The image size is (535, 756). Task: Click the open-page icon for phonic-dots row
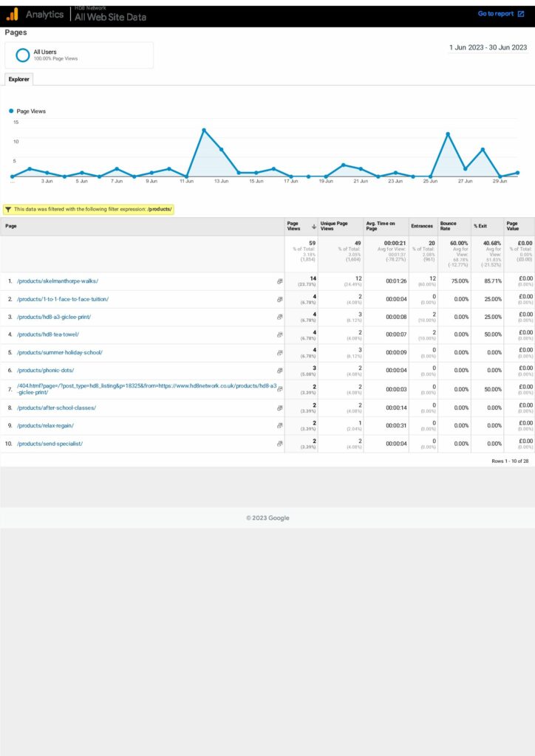tap(280, 371)
